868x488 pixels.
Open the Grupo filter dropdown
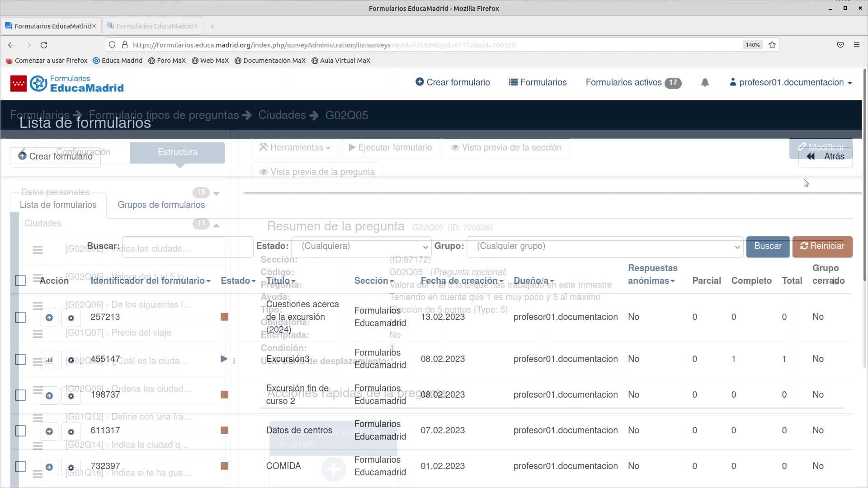pos(605,247)
